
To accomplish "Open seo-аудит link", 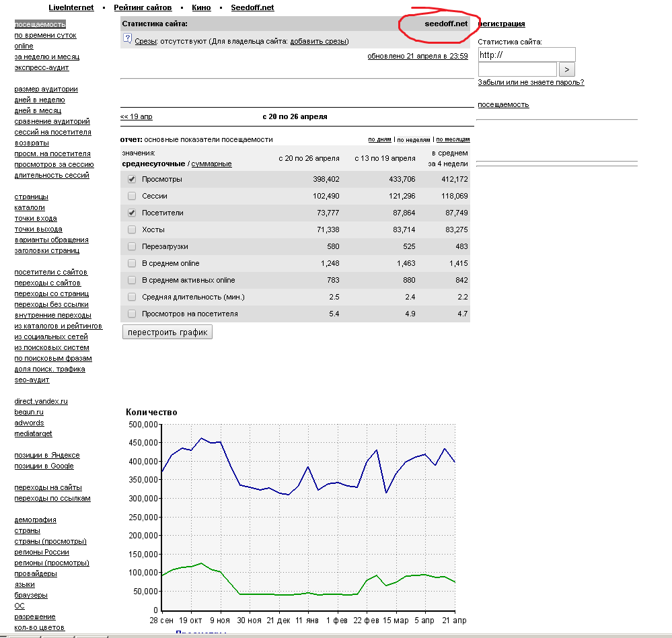I will click(32, 380).
